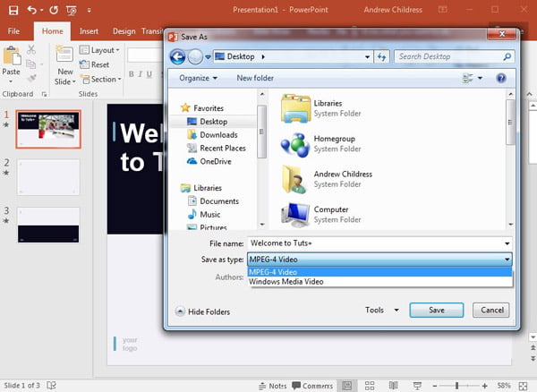Open Customize Quick Access Toolbar arrow
537x392 pixels.
coord(89,10)
